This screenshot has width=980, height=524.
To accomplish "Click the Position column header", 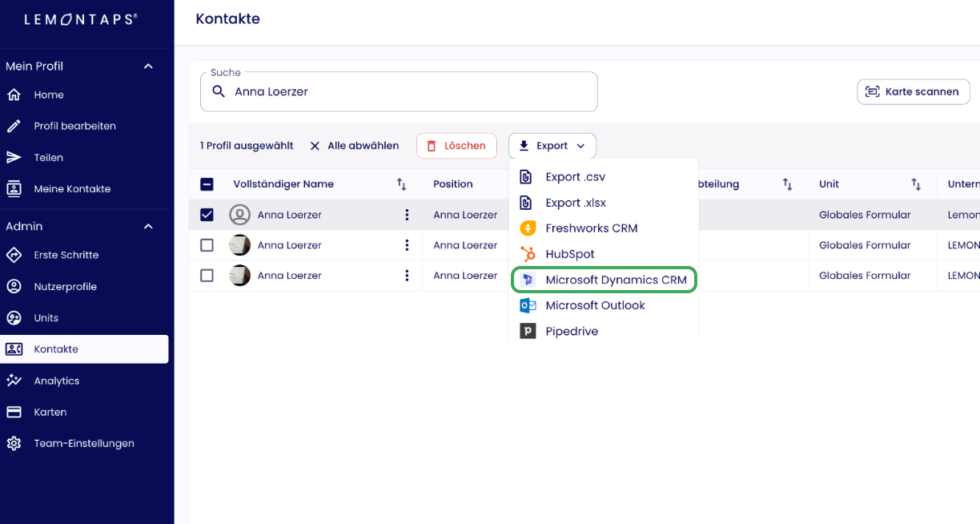I will click(453, 184).
